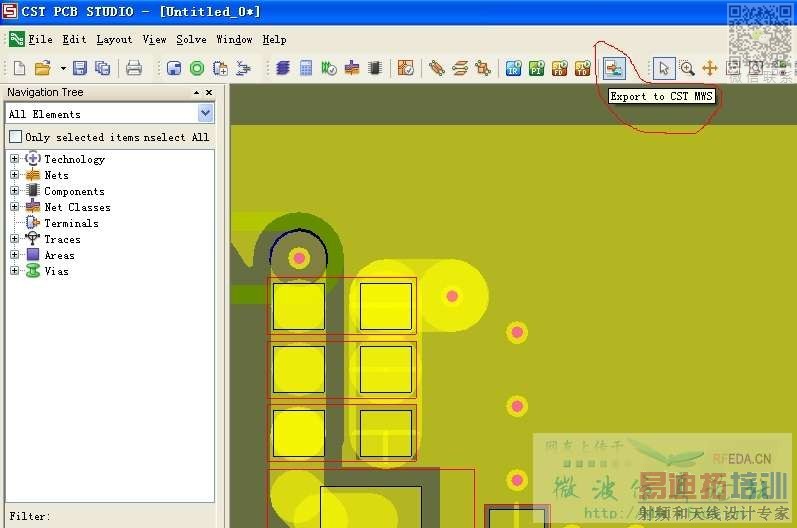Select the Areas tree item label

(x=59, y=255)
